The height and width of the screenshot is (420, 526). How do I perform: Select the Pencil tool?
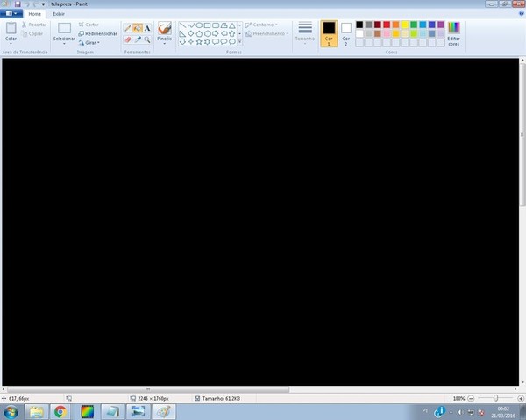(128, 28)
